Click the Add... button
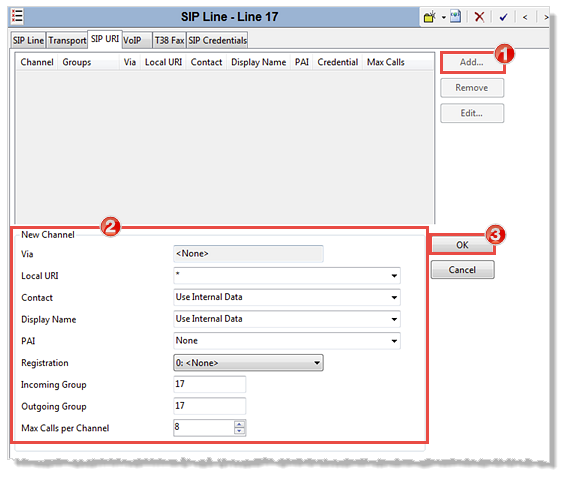 point(472,62)
